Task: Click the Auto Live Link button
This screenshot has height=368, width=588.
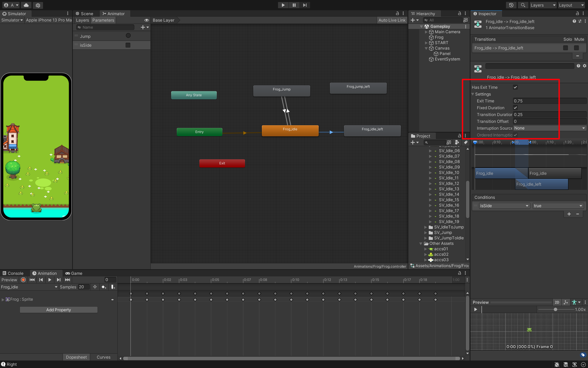Action: tap(392, 20)
